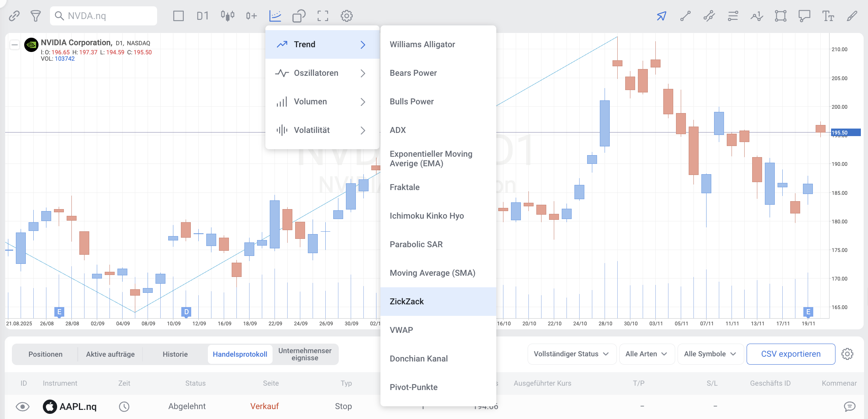Open the Trend indicator submenu
868x419 pixels.
(323, 44)
